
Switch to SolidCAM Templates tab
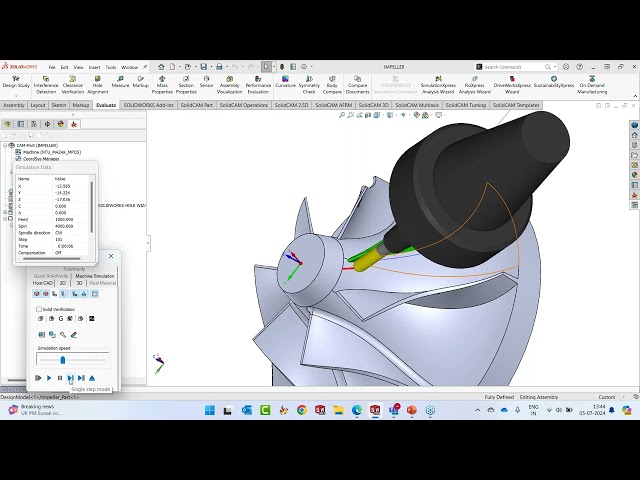(516, 105)
